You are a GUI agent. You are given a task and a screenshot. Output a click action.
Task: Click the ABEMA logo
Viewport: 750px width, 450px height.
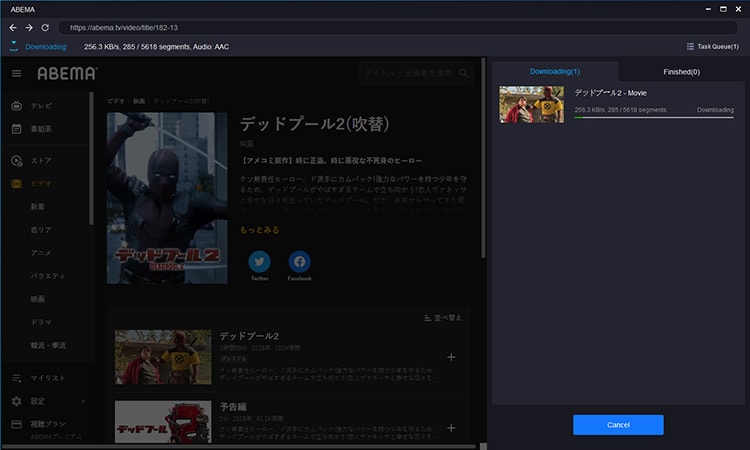pyautogui.click(x=67, y=73)
